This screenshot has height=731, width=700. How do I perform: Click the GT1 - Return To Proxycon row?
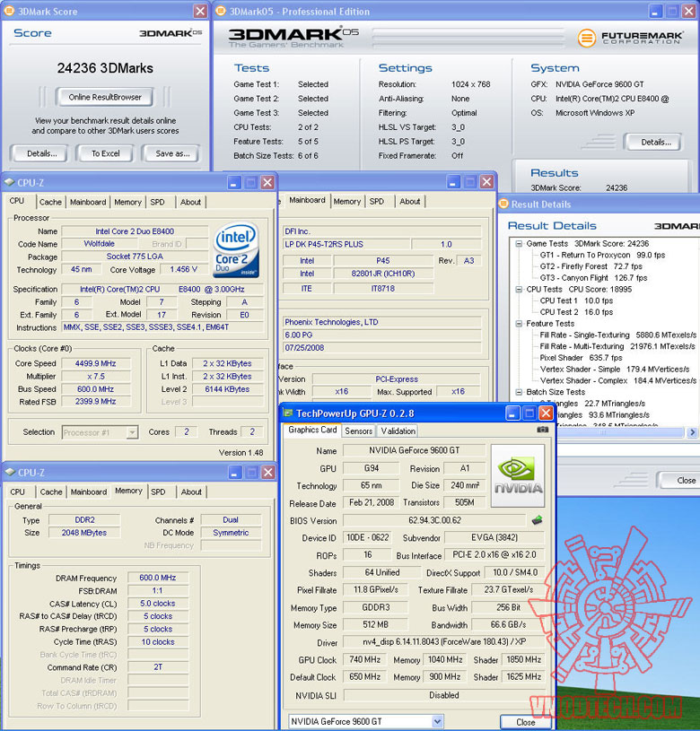pyautogui.click(x=602, y=255)
